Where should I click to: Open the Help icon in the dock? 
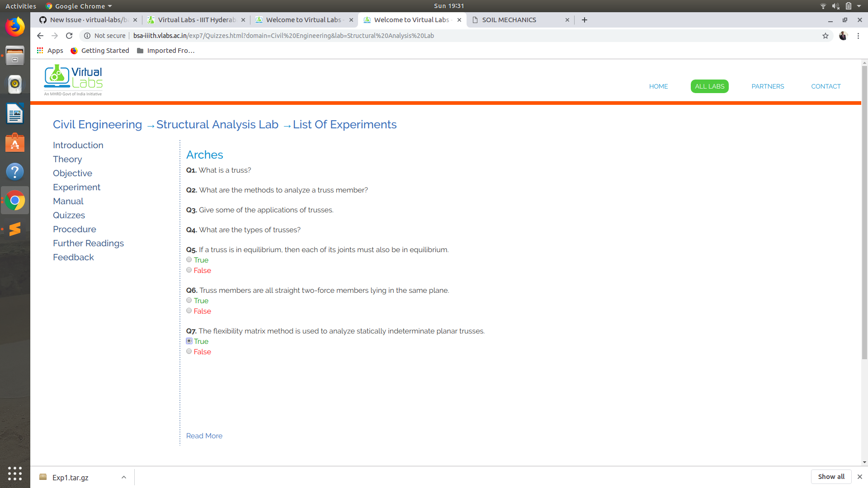click(15, 172)
